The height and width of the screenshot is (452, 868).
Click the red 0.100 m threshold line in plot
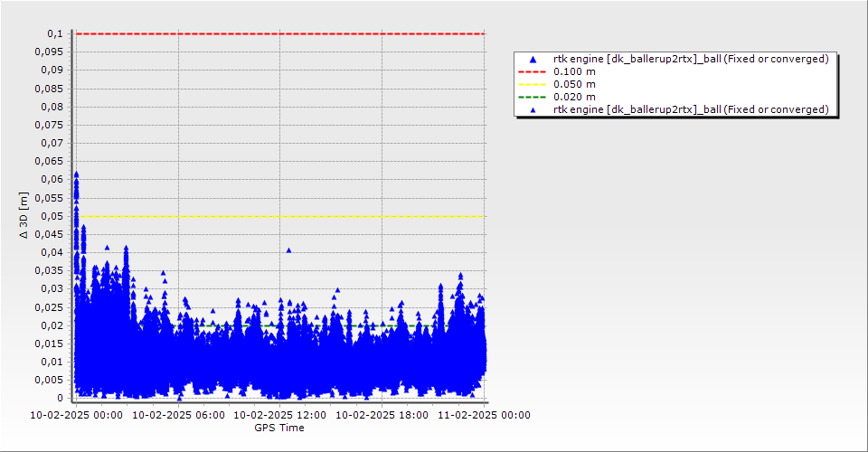[x=280, y=33]
